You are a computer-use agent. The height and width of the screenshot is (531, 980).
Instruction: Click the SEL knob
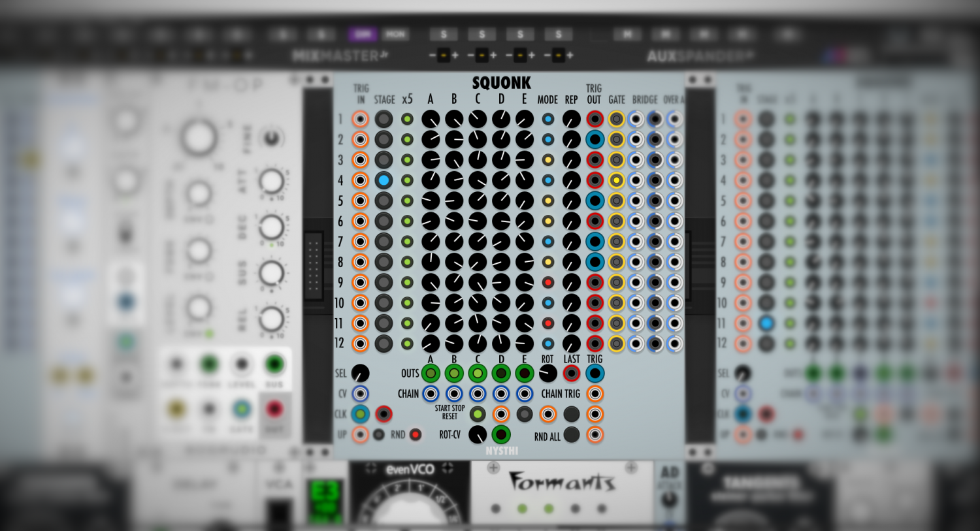click(x=360, y=374)
